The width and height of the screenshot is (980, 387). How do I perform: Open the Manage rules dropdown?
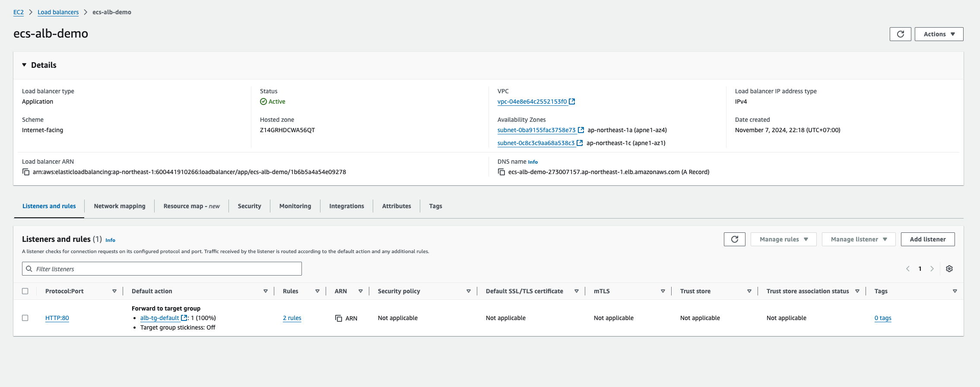[x=783, y=239]
